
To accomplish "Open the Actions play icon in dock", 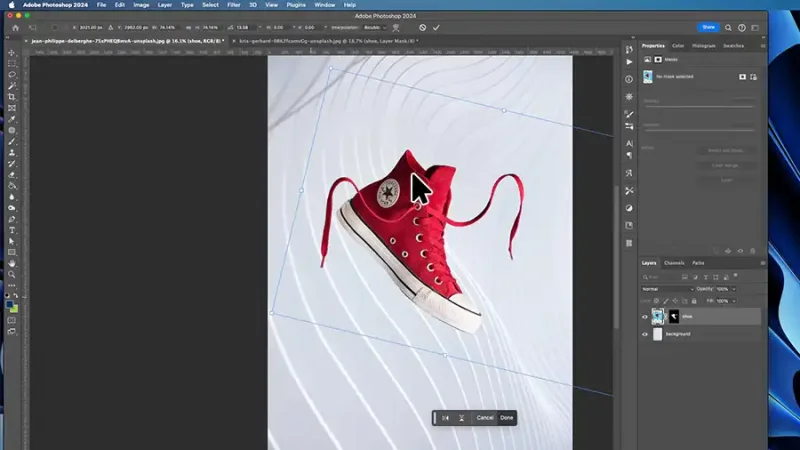I will [x=629, y=62].
